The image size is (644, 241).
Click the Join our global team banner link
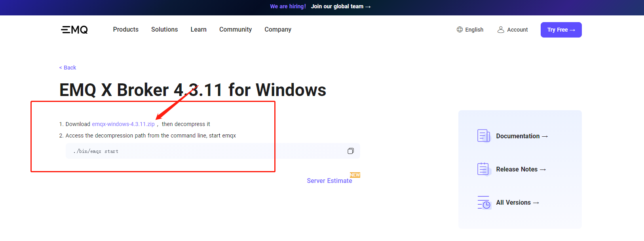(341, 6)
